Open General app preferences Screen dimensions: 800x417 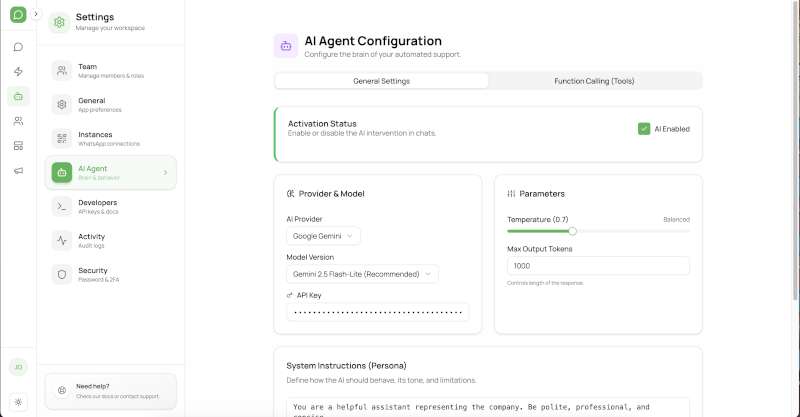pos(111,105)
